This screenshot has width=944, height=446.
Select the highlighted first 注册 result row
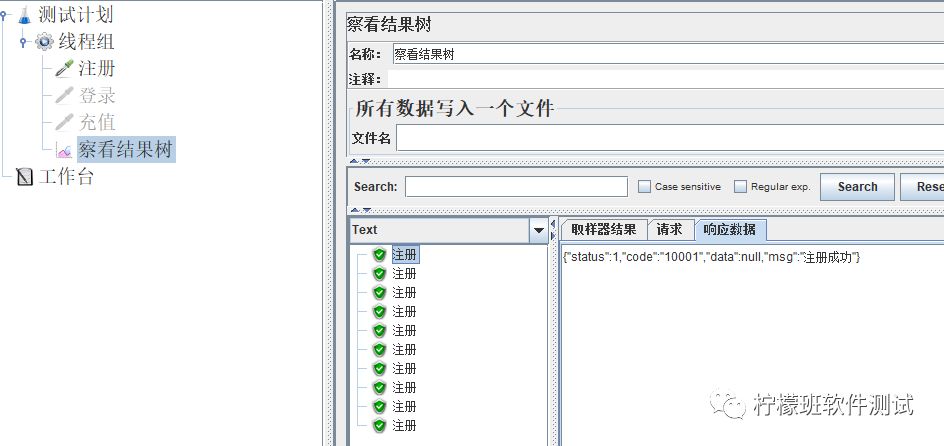(405, 255)
